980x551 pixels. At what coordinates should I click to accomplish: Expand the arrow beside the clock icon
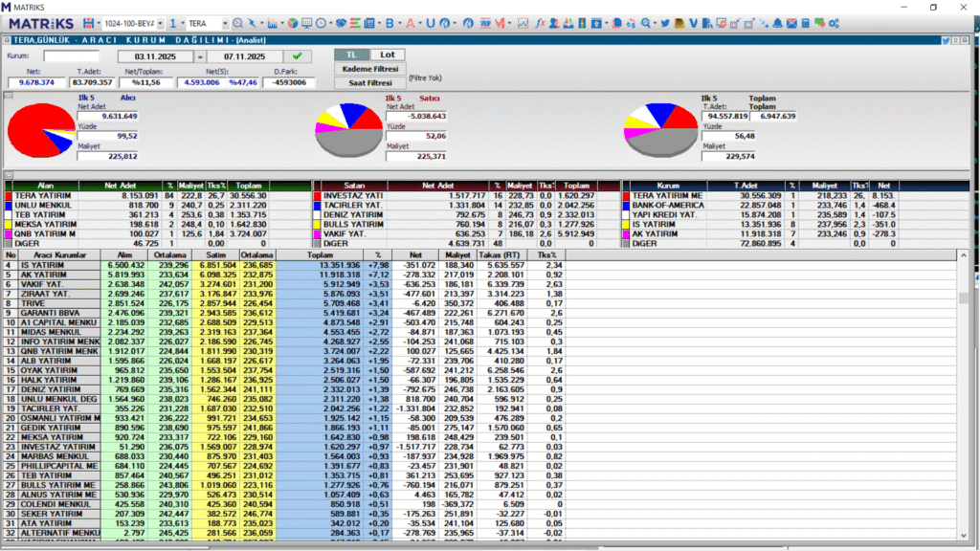(330, 23)
